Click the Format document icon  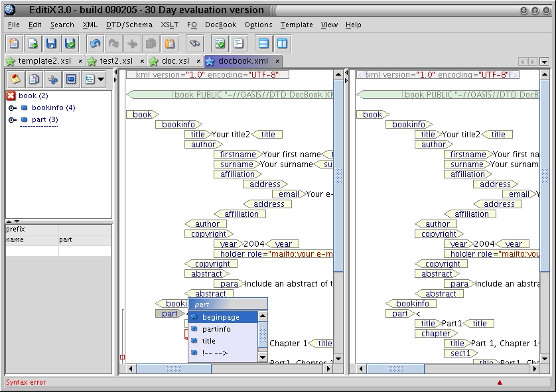pos(238,44)
